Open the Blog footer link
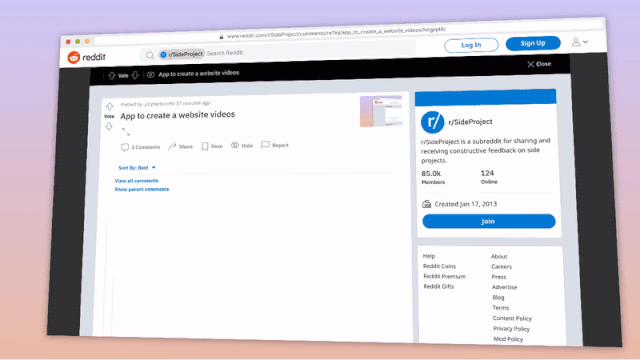The image size is (640, 360). click(498, 298)
